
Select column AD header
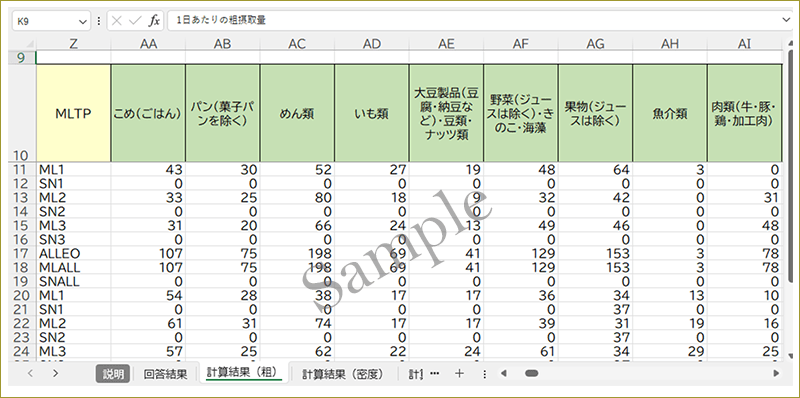tap(371, 44)
